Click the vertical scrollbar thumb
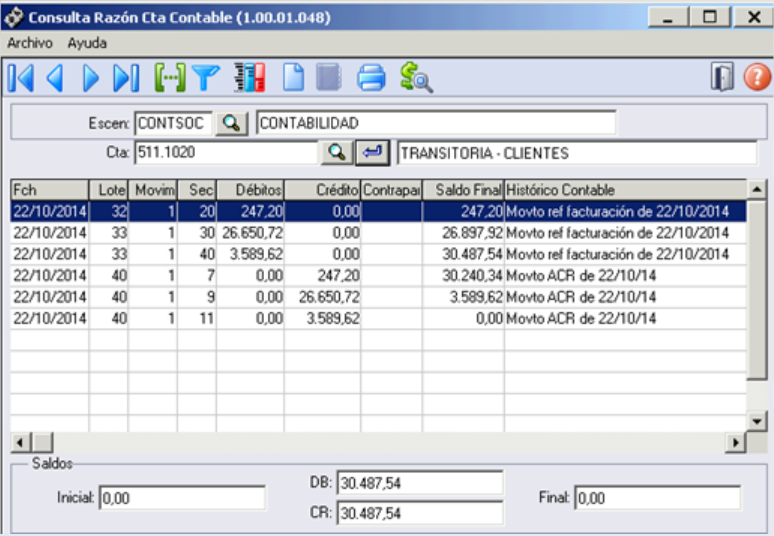The height and width of the screenshot is (536, 774). 757,289
